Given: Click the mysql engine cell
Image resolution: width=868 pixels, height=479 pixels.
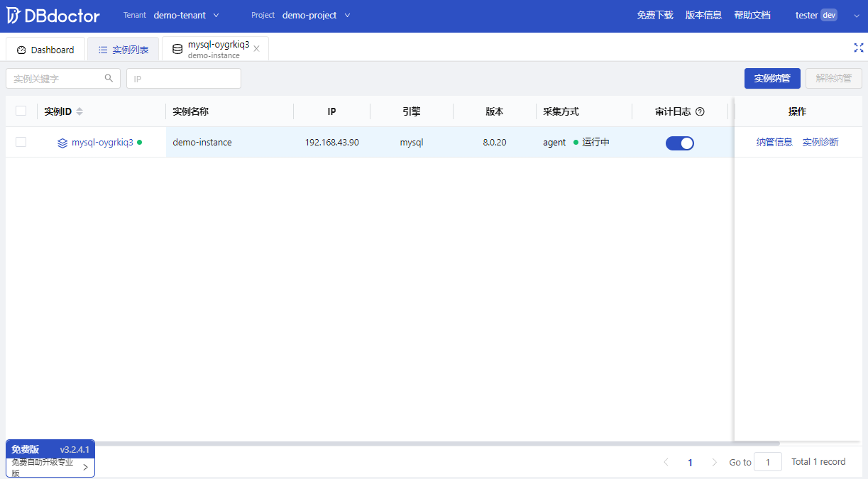Looking at the screenshot, I should point(412,142).
